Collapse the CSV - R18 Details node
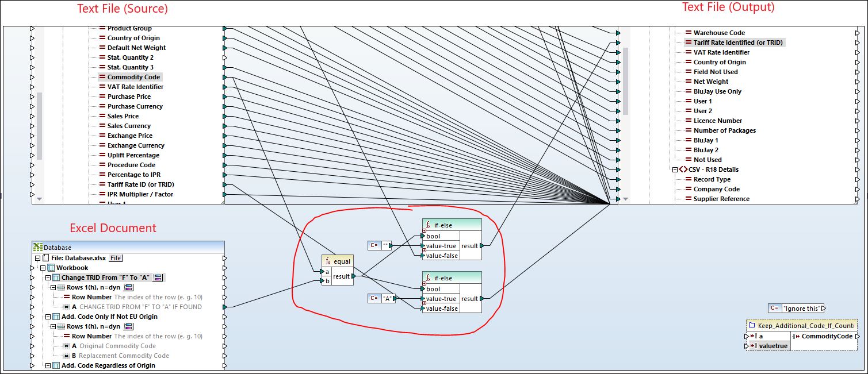This screenshot has width=868, height=374. (x=674, y=169)
